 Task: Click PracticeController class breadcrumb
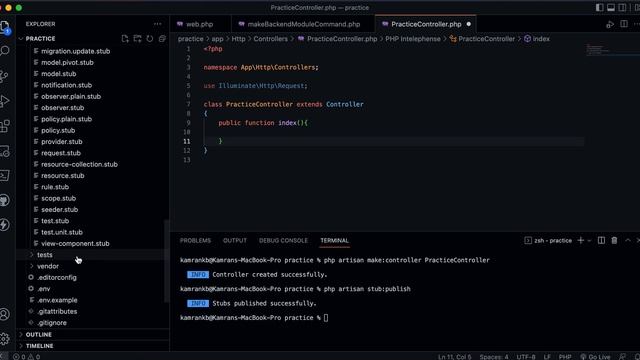coord(486,39)
